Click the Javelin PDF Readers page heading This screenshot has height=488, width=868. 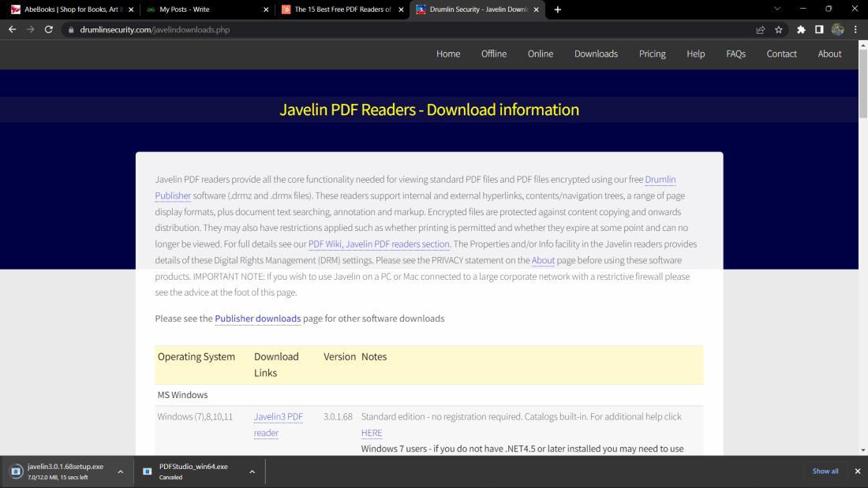pos(429,110)
